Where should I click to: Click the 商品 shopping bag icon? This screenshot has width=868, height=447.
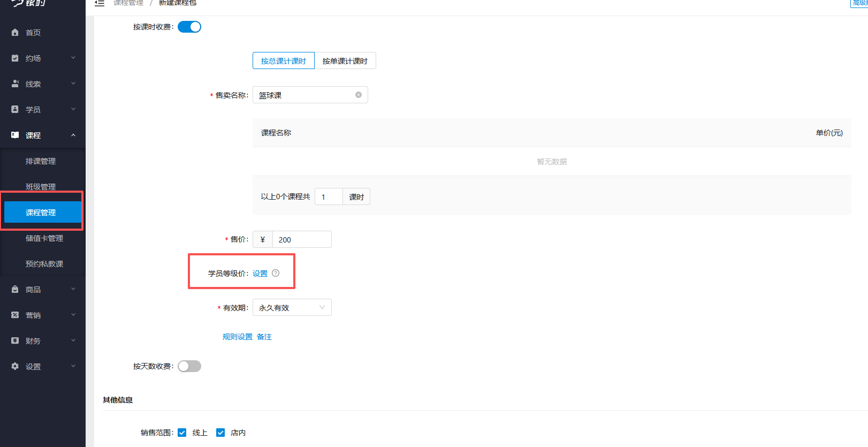pos(15,290)
